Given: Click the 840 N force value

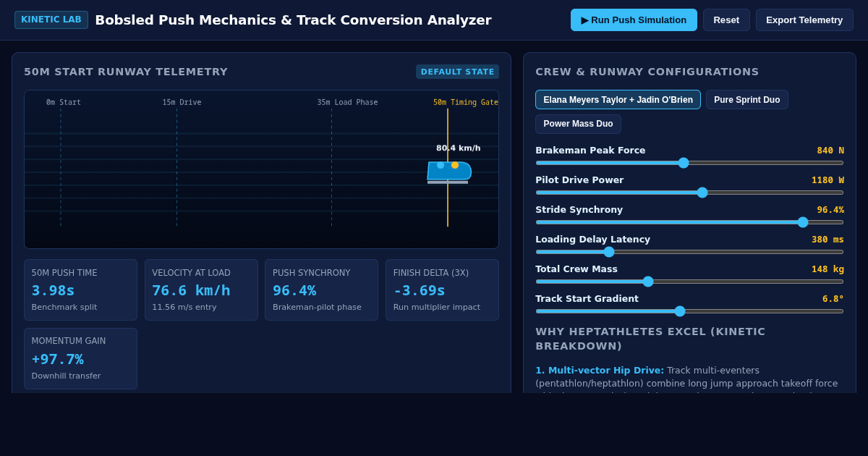Looking at the screenshot, I should coord(830,151).
